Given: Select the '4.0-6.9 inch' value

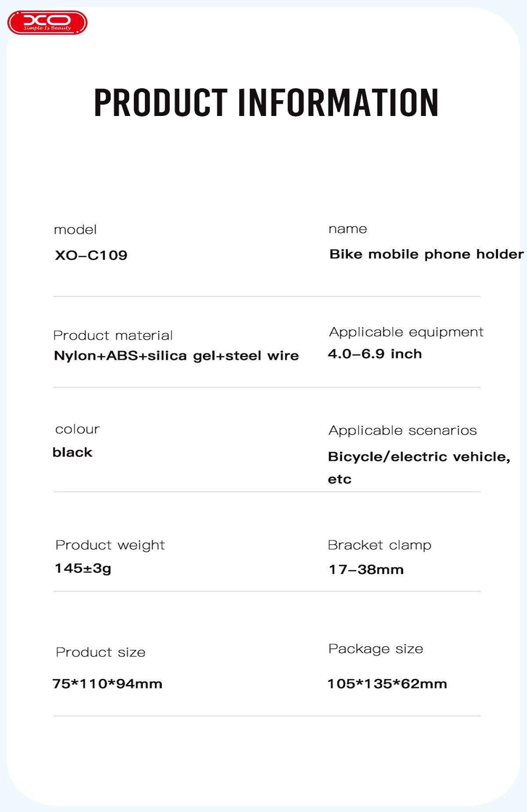Looking at the screenshot, I should (375, 354).
